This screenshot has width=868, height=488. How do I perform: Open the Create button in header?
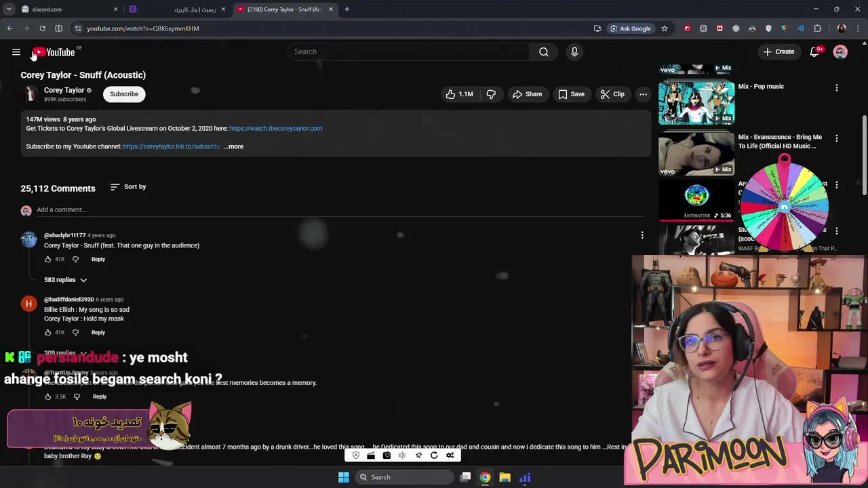pos(778,52)
